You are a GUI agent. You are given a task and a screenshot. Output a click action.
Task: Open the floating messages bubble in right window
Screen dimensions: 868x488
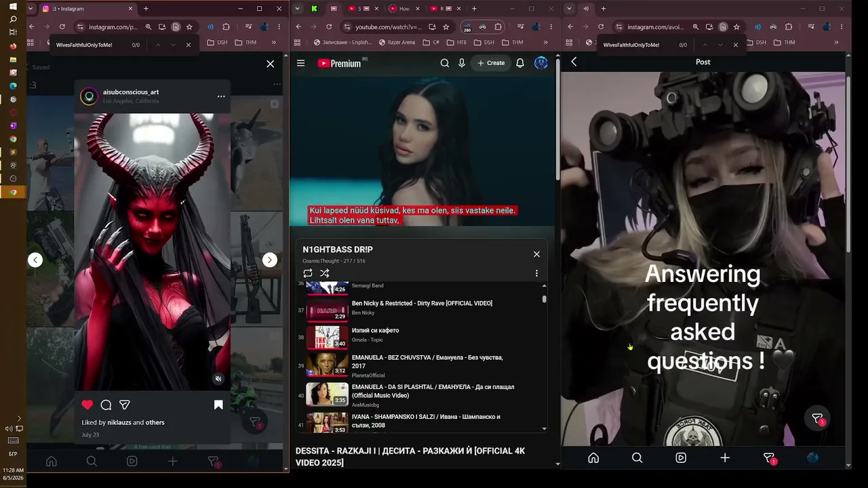pyautogui.click(x=817, y=419)
